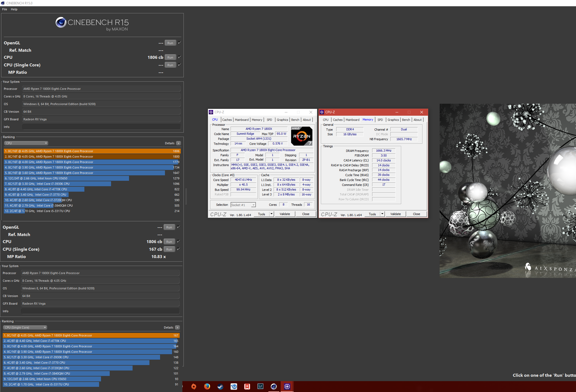Uncheck top CPU (Single Core) test checkbox
The height and width of the screenshot is (392, 576).
[x=179, y=65]
